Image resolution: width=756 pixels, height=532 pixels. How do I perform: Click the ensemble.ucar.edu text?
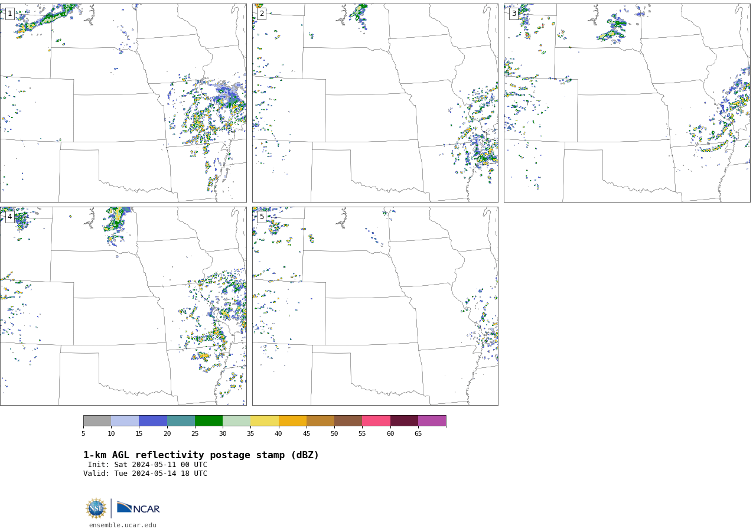click(x=123, y=525)
